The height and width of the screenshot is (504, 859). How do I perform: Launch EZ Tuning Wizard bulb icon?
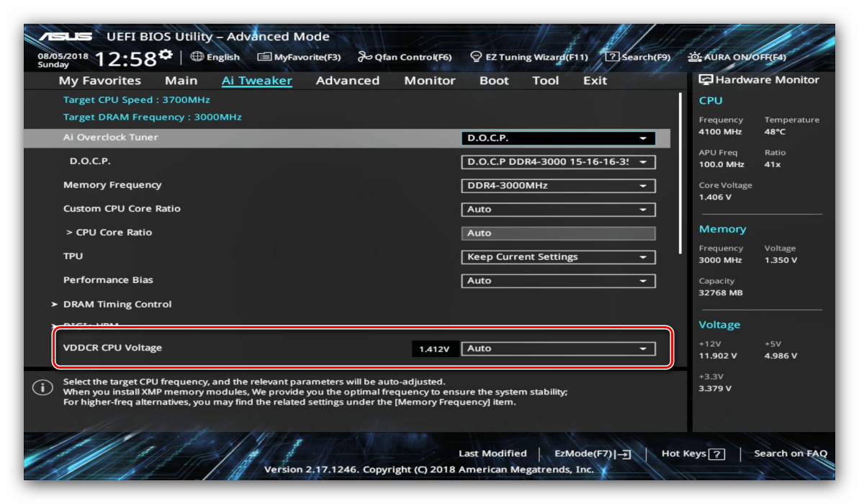click(475, 57)
